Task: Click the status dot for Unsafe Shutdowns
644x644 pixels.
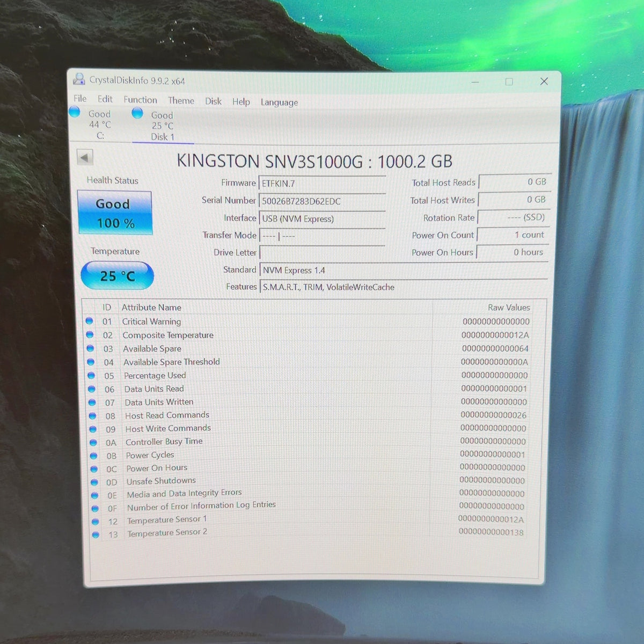Action: (x=94, y=482)
